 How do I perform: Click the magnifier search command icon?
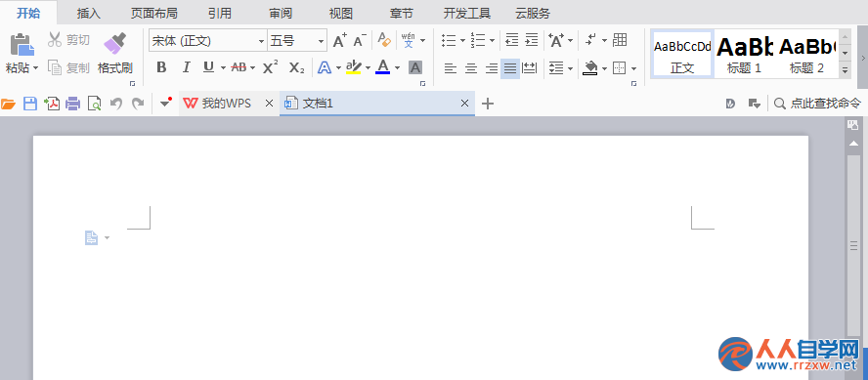(x=779, y=104)
